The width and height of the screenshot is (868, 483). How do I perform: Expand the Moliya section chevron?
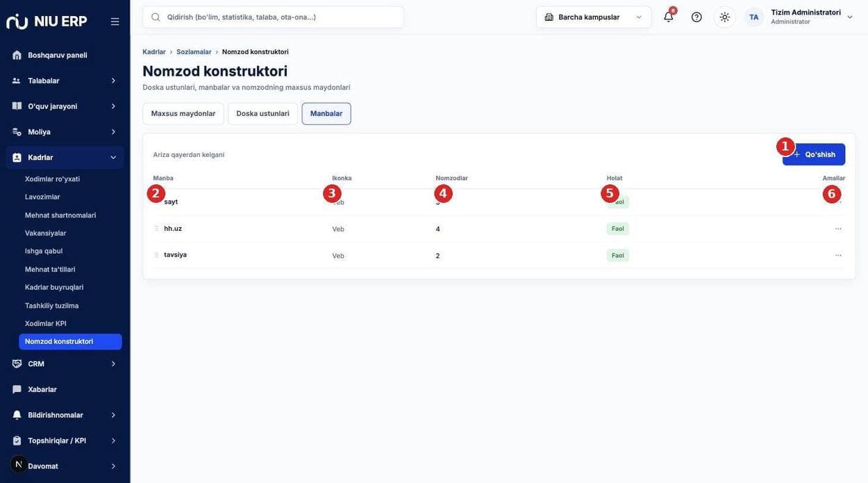click(114, 132)
